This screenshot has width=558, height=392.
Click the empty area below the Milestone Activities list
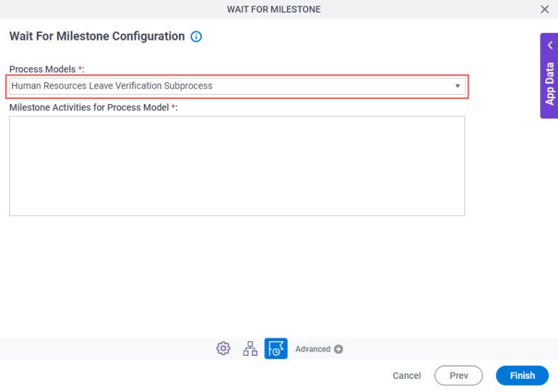click(x=237, y=276)
